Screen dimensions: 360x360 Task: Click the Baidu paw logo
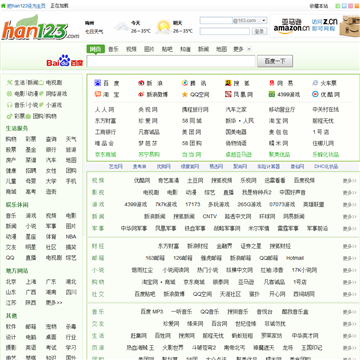click(x=65, y=60)
